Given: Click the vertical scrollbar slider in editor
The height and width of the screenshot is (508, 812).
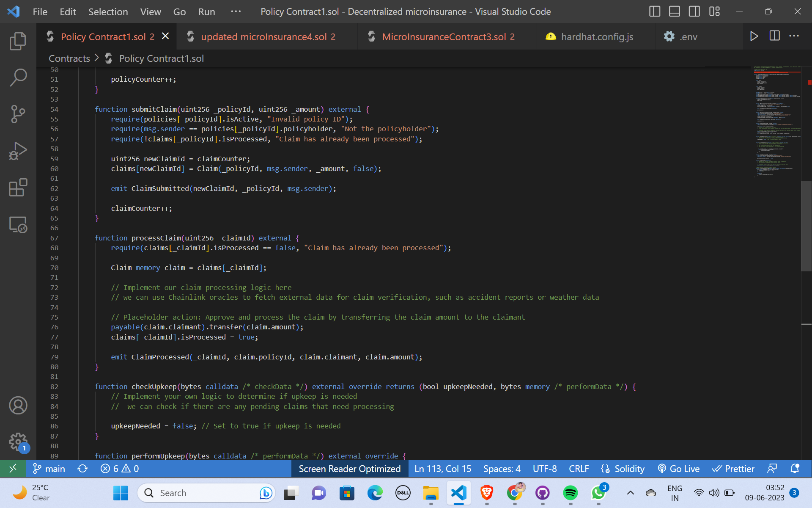Looking at the screenshot, I should 806,226.
